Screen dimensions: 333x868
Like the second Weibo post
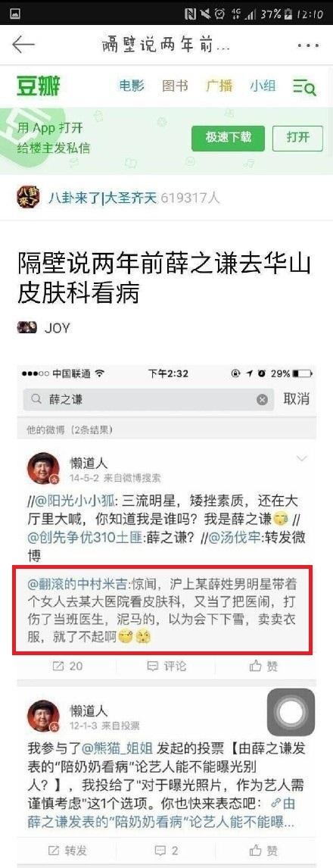point(264,850)
